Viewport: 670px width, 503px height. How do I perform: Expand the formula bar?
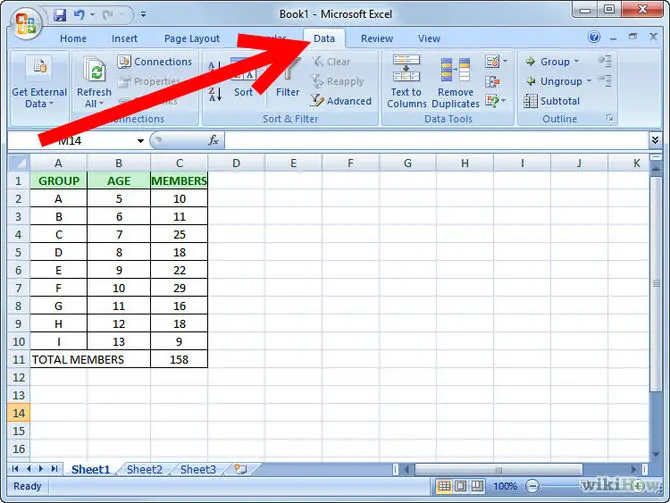coord(656,141)
